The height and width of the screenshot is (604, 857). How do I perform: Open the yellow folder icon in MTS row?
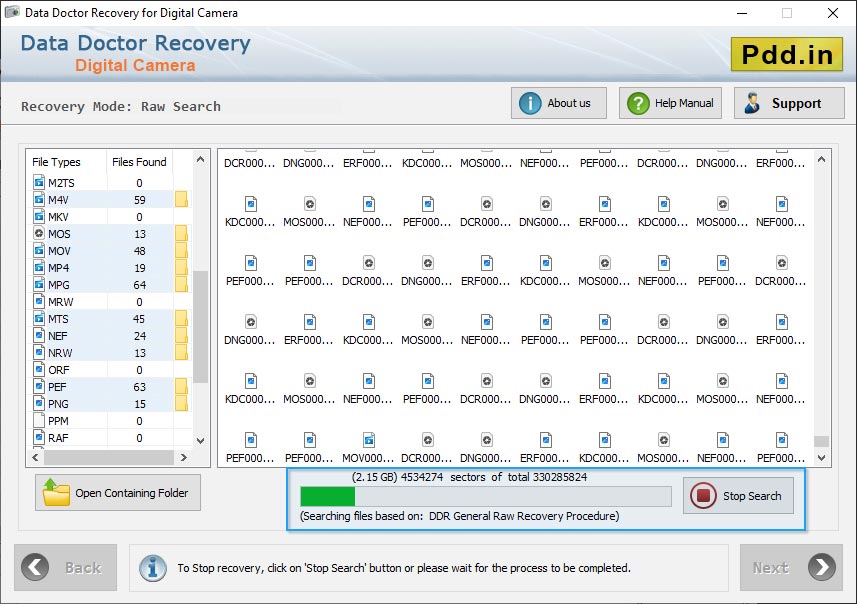[x=181, y=318]
